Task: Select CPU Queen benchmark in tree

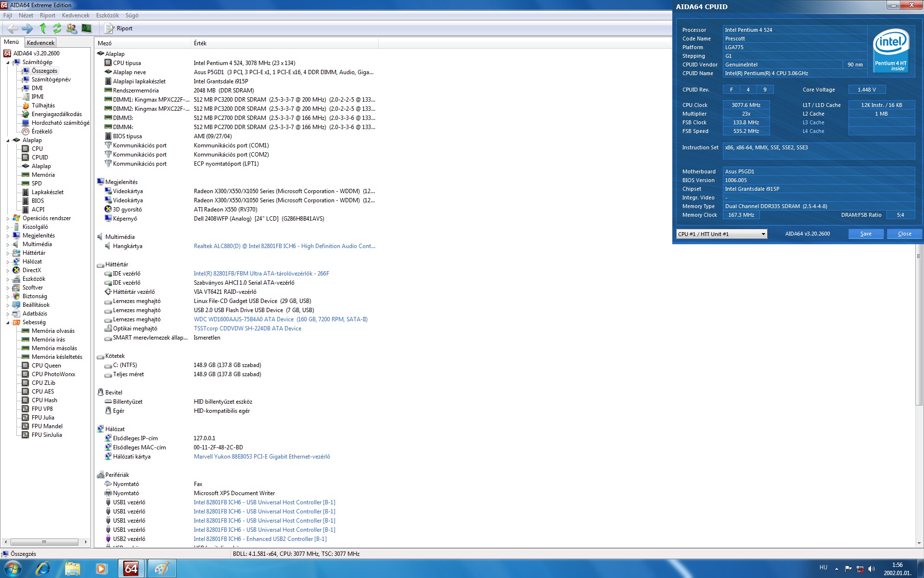Action: coord(46,366)
